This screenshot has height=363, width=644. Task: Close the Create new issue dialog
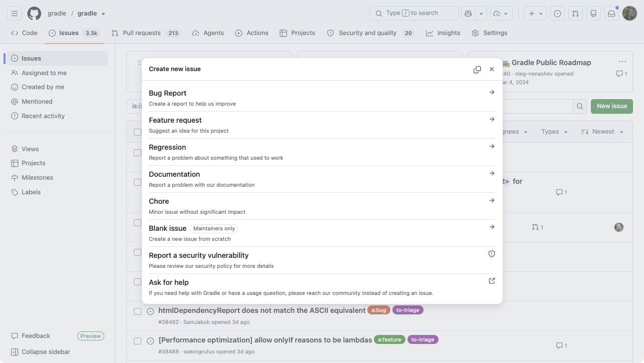click(x=492, y=70)
